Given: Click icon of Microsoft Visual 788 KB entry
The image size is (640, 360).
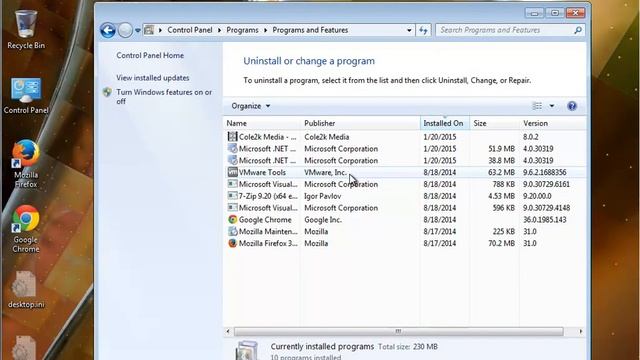Looking at the screenshot, I should (x=232, y=184).
